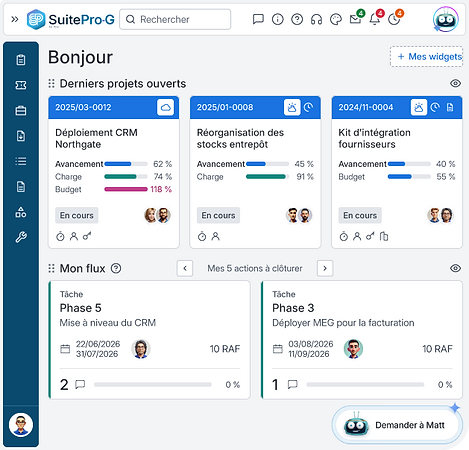Open the help question mark icon in top bar
Screen dimensions: 469x450
(x=297, y=19)
